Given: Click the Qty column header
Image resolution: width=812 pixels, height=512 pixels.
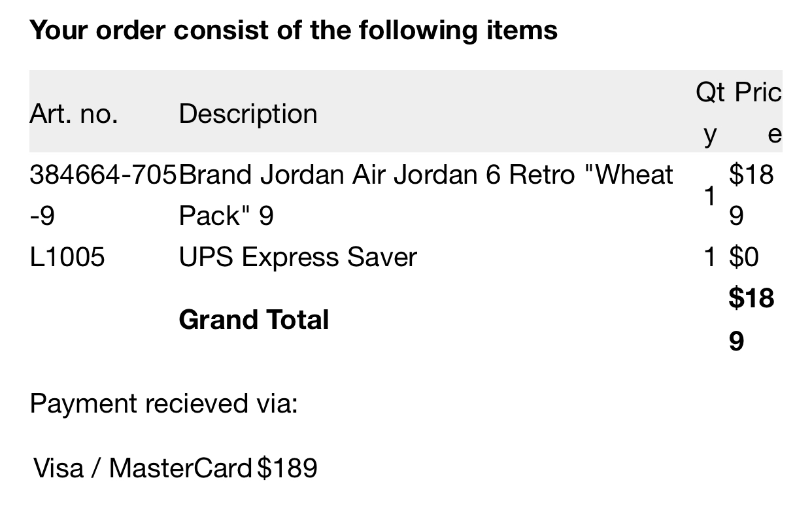Looking at the screenshot, I should pos(710,113).
